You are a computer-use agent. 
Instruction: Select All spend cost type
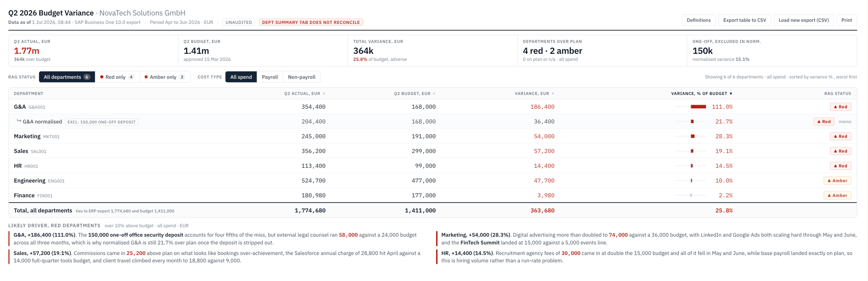[241, 77]
